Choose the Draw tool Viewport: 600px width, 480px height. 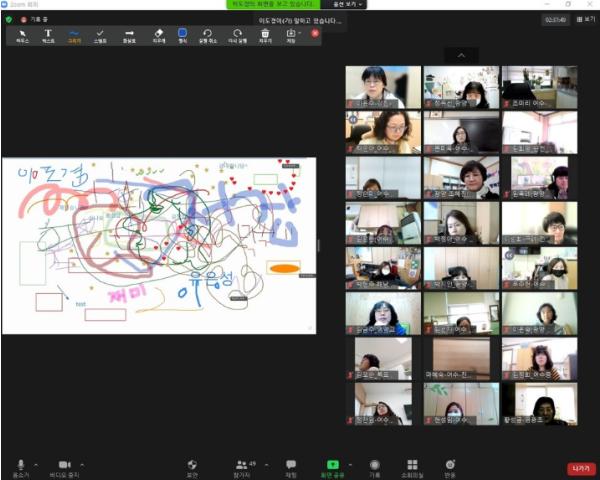[x=74, y=36]
